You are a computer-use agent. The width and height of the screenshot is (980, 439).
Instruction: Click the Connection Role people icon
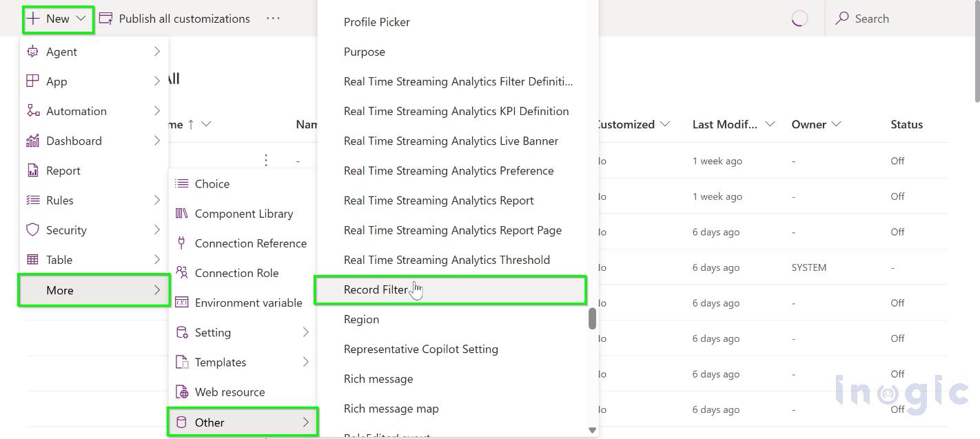pos(181,272)
